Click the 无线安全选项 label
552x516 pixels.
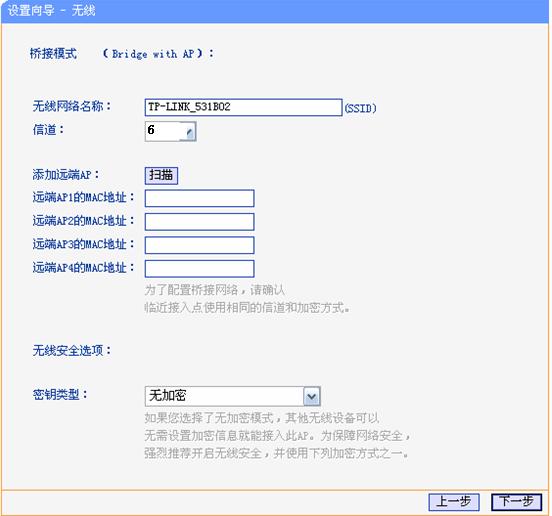[71, 350]
